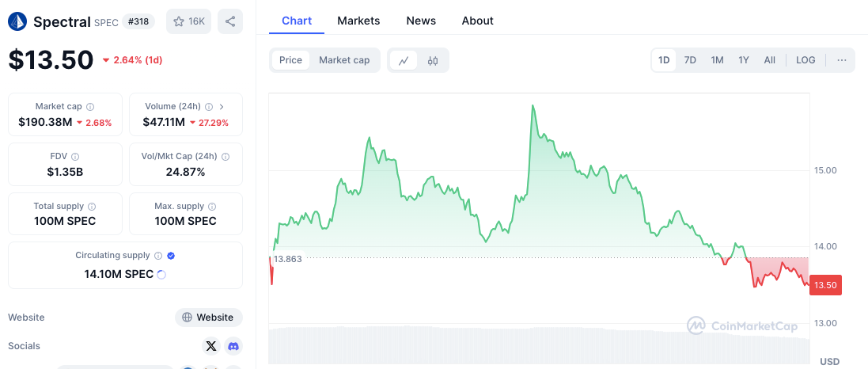
Task: Open chart more options ellipsis menu
Action: pyautogui.click(x=841, y=60)
